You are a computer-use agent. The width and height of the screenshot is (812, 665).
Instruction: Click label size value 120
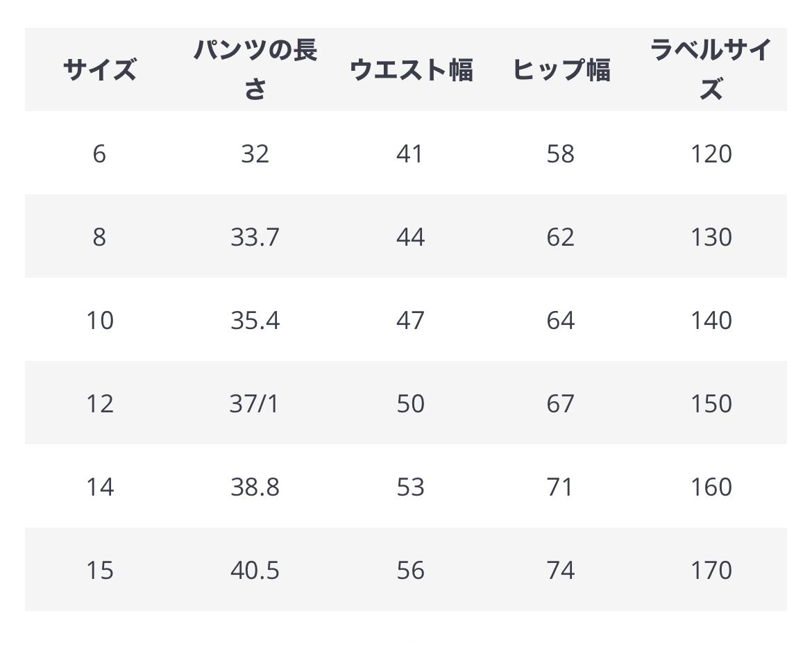pyautogui.click(x=711, y=154)
